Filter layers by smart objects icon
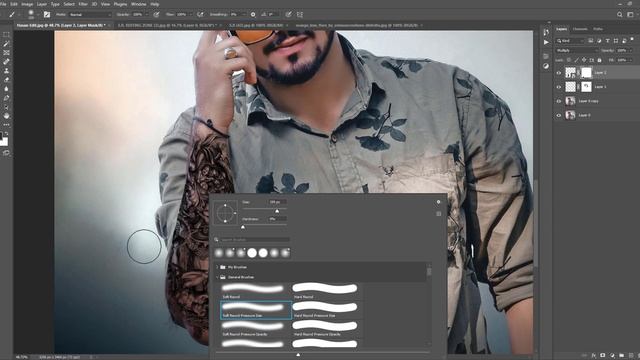The width and height of the screenshot is (640, 360). [624, 41]
